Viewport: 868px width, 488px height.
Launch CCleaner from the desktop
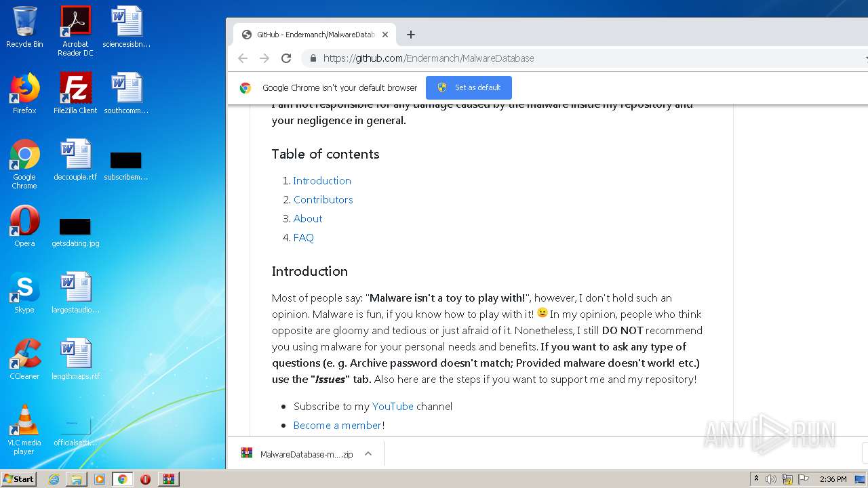pos(24,359)
